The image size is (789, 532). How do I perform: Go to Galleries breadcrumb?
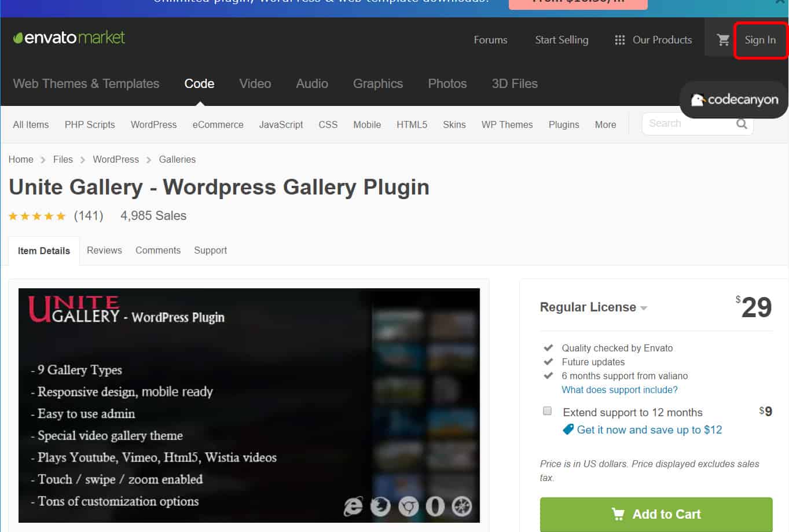pyautogui.click(x=177, y=159)
